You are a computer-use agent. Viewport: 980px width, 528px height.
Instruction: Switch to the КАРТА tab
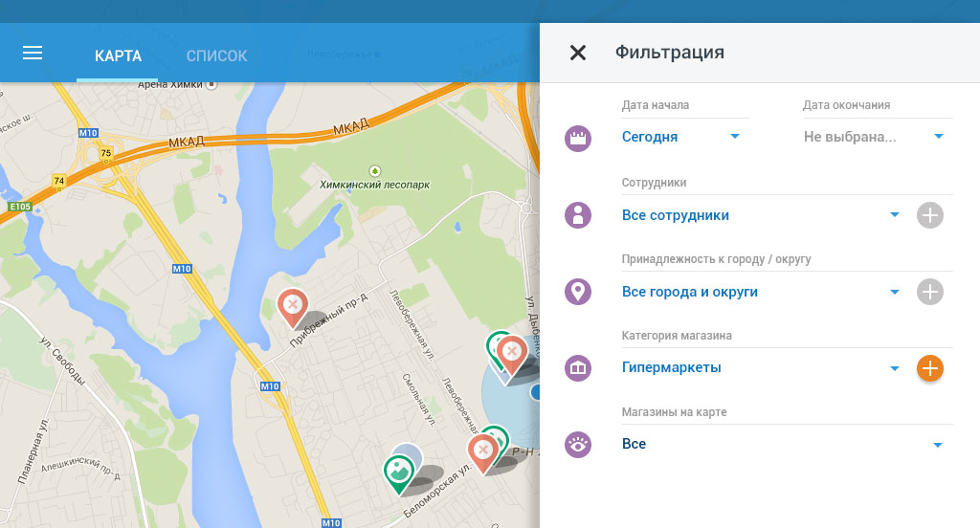(118, 55)
